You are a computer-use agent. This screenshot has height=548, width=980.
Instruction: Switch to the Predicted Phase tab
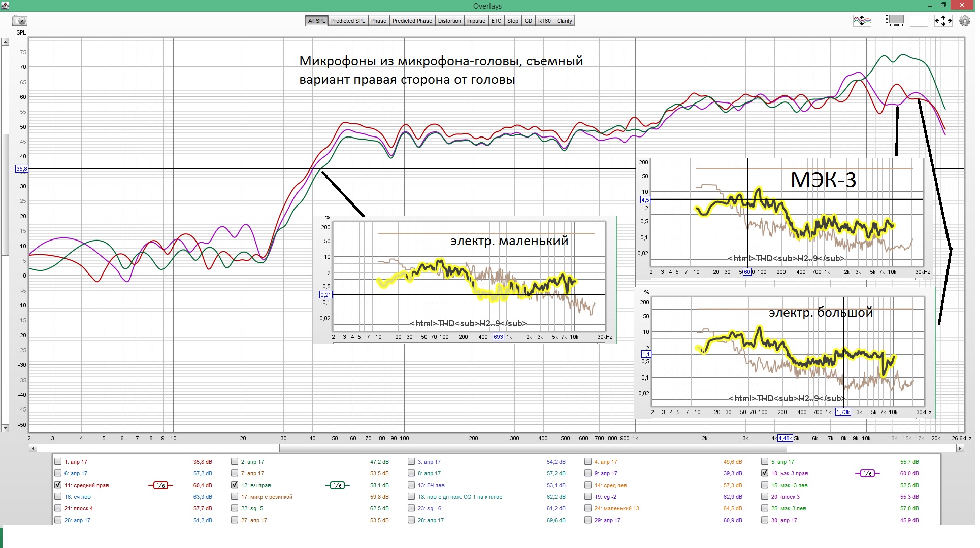tap(412, 21)
